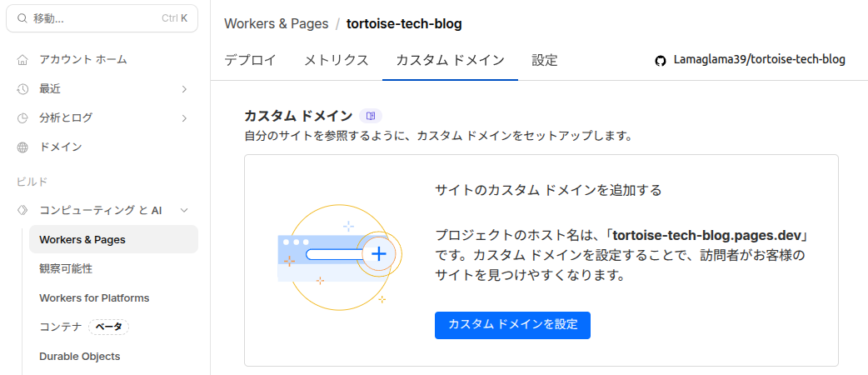Click the GitHub icon near the repository name
Image resolution: width=868 pixels, height=375 pixels.
click(661, 60)
